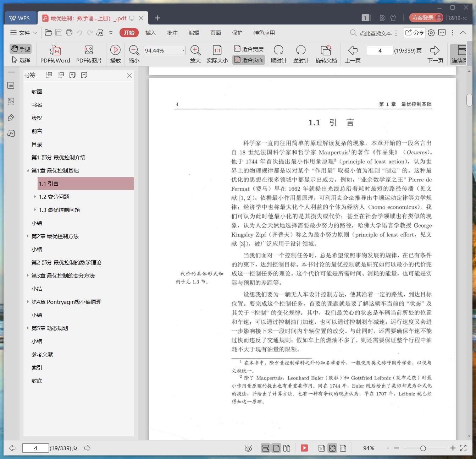Open the settings gear next to 分享
Image resolution: width=476 pixels, height=459 pixels.
pyautogui.click(x=431, y=33)
